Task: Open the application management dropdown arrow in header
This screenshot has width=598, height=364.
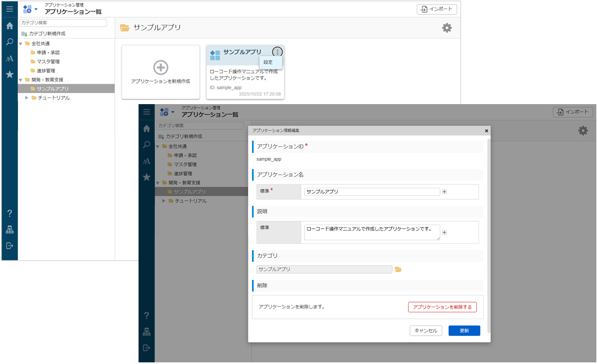Action: pos(36,9)
